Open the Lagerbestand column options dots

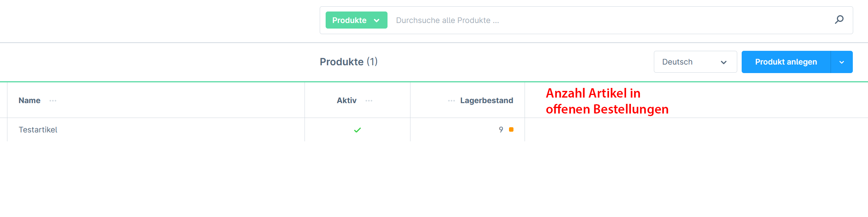coord(451,101)
